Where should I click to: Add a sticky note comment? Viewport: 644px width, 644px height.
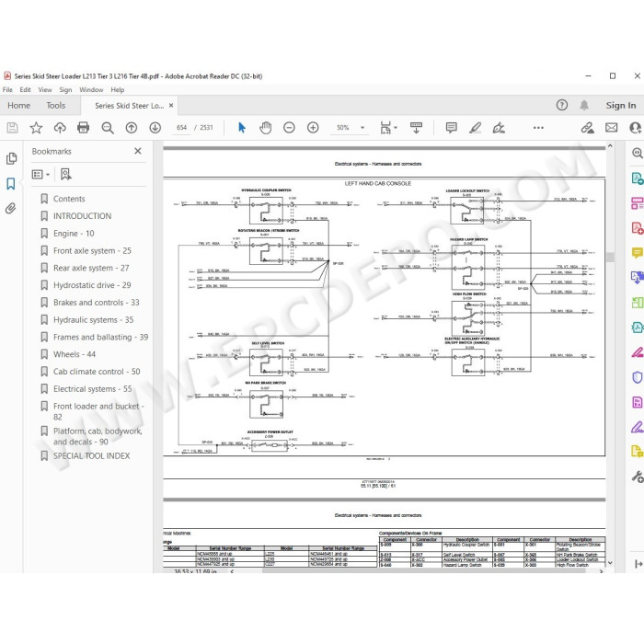click(452, 128)
